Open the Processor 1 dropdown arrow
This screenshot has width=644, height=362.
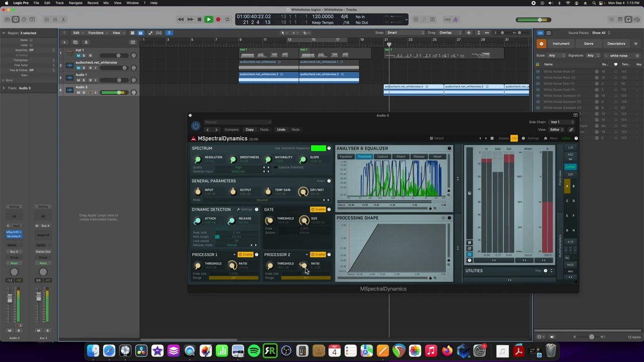coord(234,254)
